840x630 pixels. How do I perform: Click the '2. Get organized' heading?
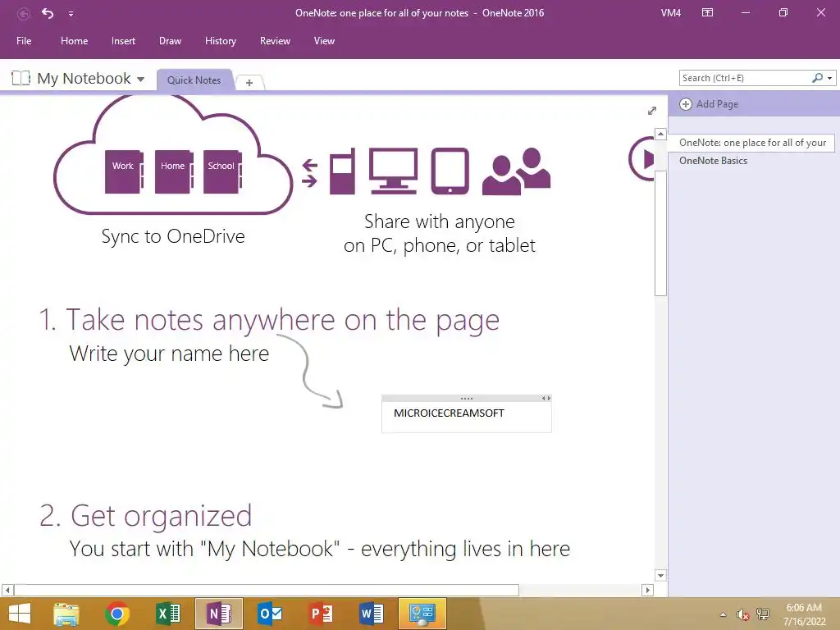(145, 516)
